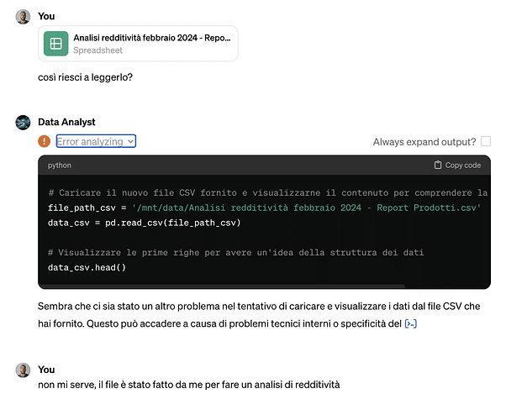Click the orange error warning icon
Screen dimensions: 522x420
click(44, 141)
